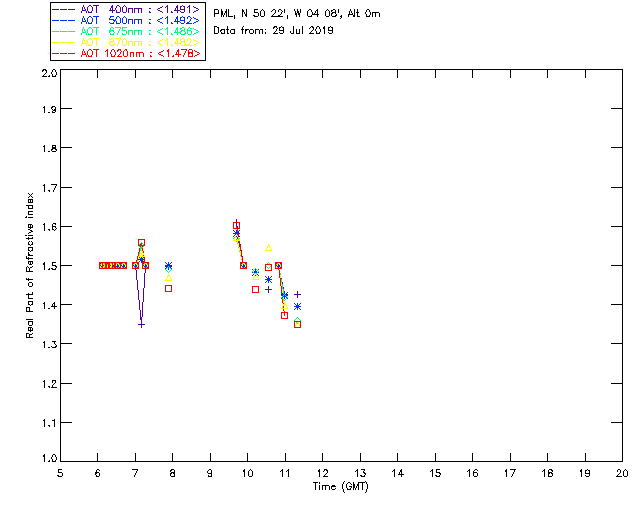The image size is (640, 512).
Task: Click the blue dashed line sample in legend
Action: 64,20
